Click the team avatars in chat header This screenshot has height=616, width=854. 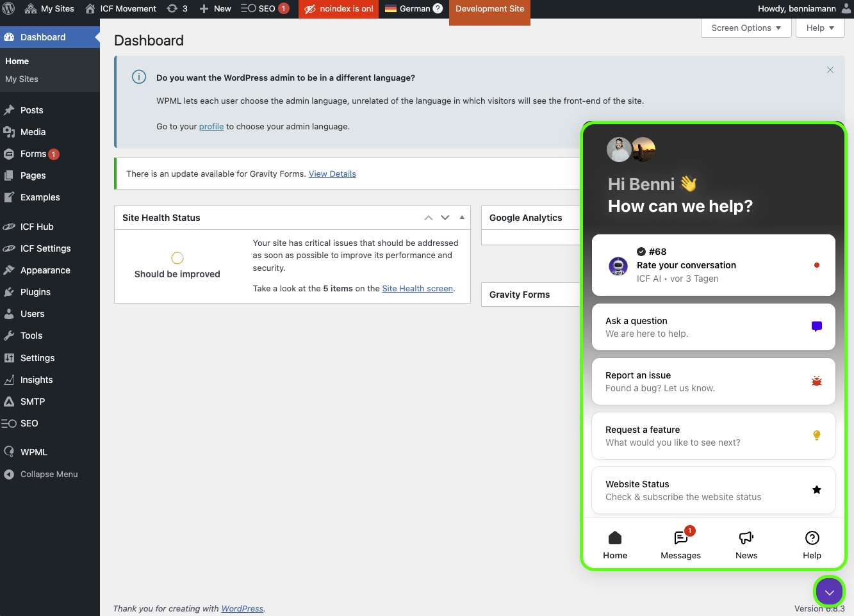(631, 150)
